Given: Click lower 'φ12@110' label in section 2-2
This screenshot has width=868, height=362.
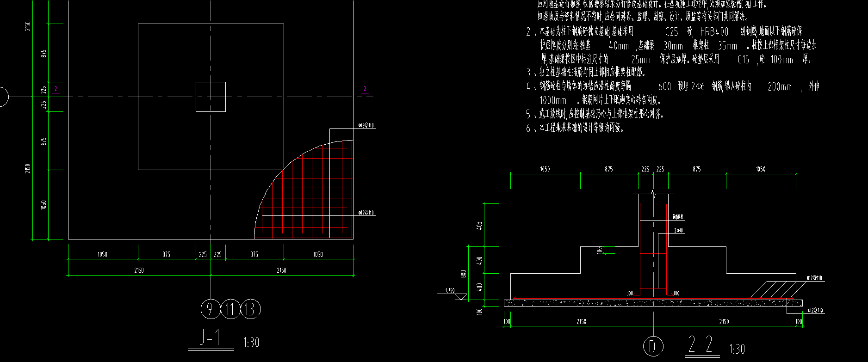Looking at the screenshot, I should (x=814, y=310).
